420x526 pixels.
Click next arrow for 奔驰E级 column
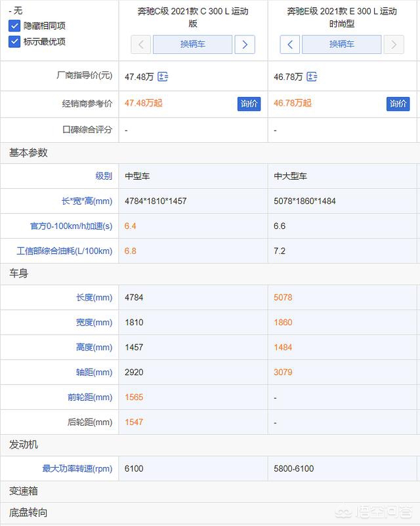tap(394, 45)
